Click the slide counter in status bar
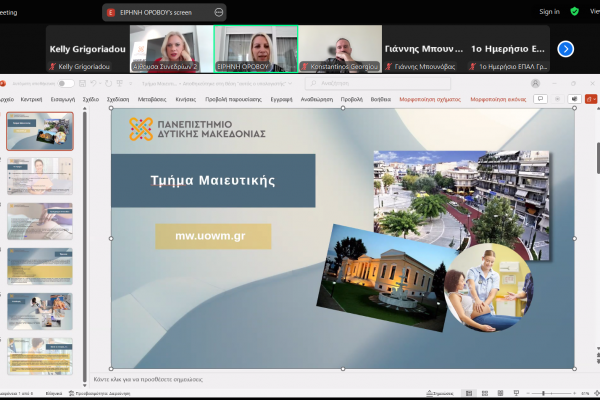 (x=16, y=393)
